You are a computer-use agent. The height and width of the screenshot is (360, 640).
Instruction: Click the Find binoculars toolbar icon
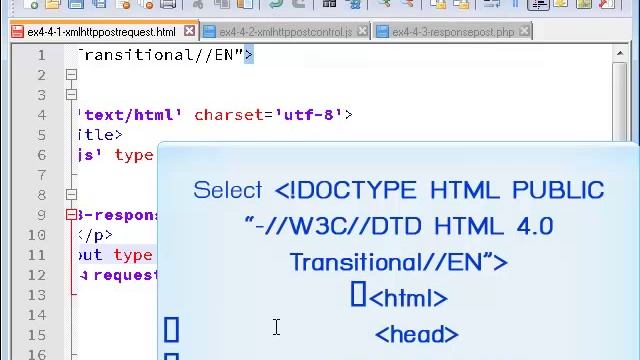[x=329, y=4]
